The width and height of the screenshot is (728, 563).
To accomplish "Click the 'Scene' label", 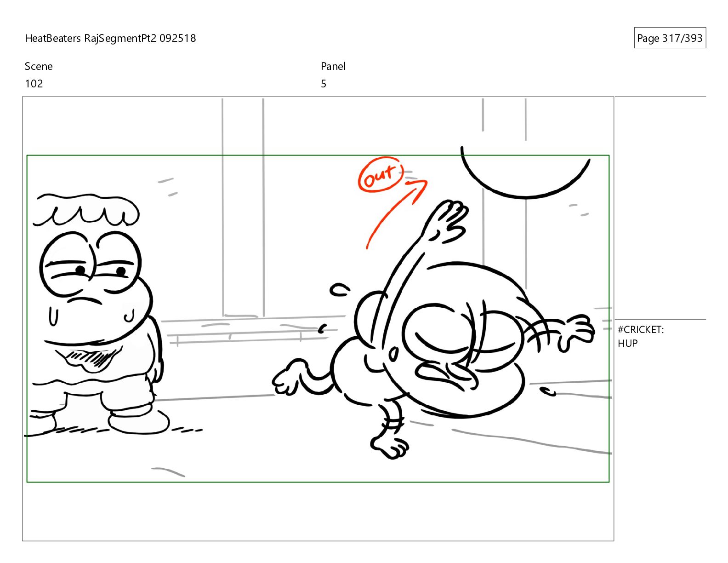I will coord(39,66).
